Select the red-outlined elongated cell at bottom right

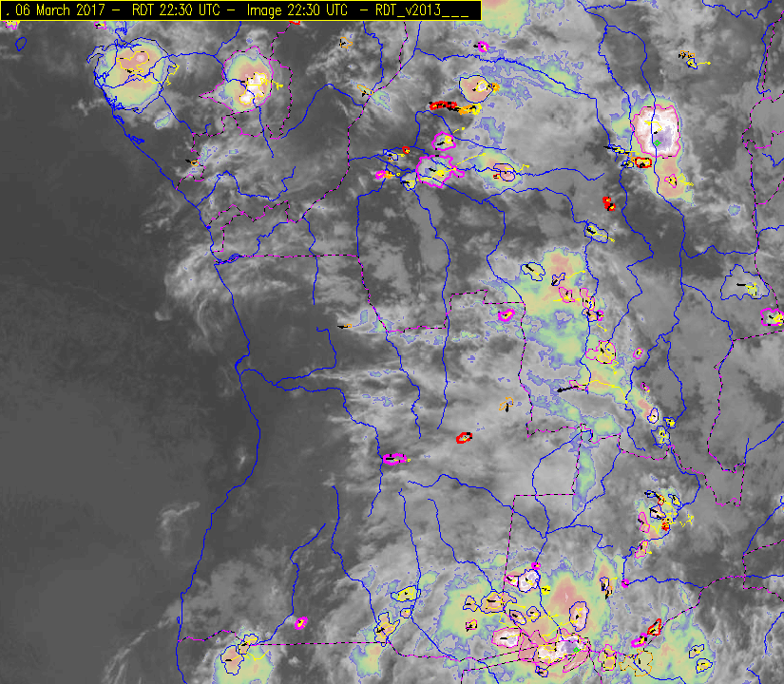point(653,628)
